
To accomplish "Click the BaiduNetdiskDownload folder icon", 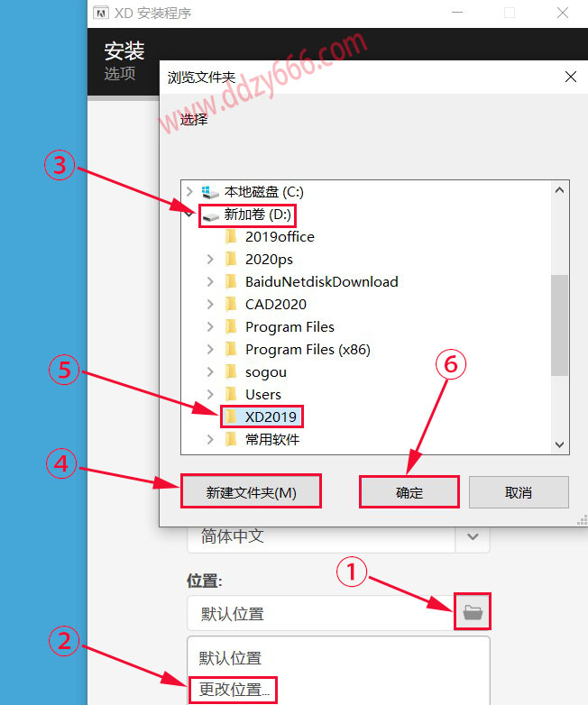I will point(231,281).
